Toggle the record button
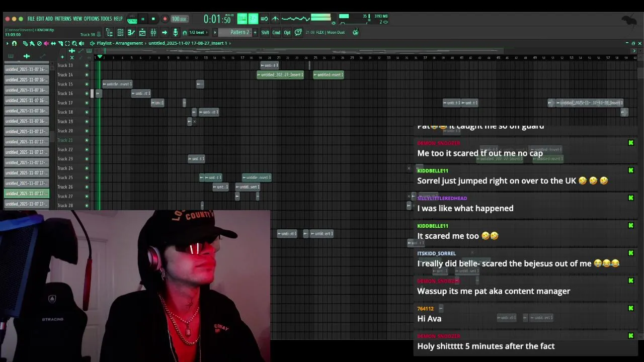This screenshot has height=362, width=644. tap(165, 19)
